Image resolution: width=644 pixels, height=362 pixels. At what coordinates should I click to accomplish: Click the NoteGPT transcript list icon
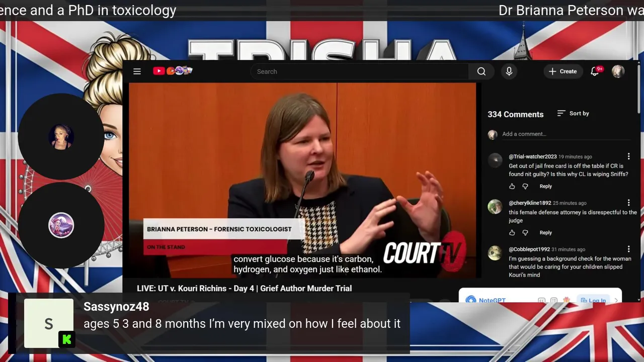[x=554, y=300]
